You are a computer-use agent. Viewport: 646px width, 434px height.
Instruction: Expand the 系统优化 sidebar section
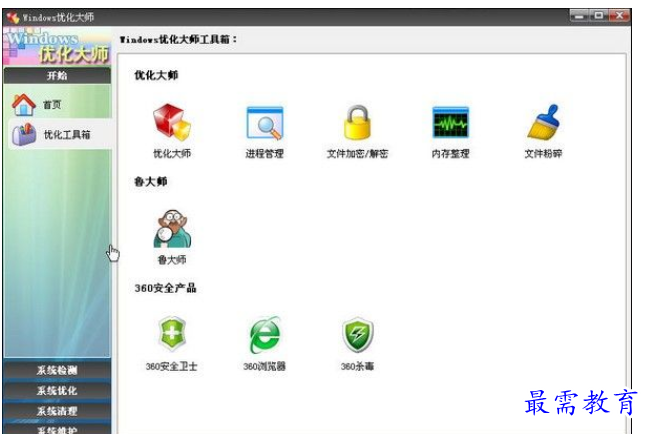tap(57, 390)
